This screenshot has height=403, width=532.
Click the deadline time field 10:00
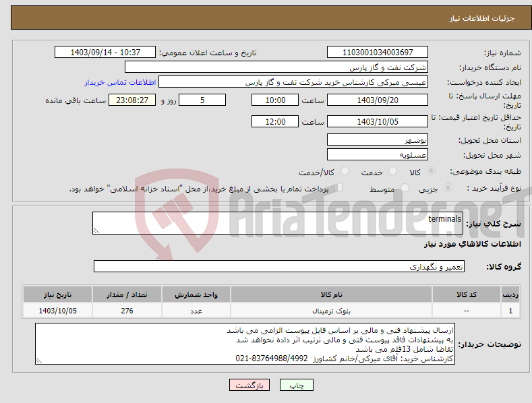[x=275, y=100]
